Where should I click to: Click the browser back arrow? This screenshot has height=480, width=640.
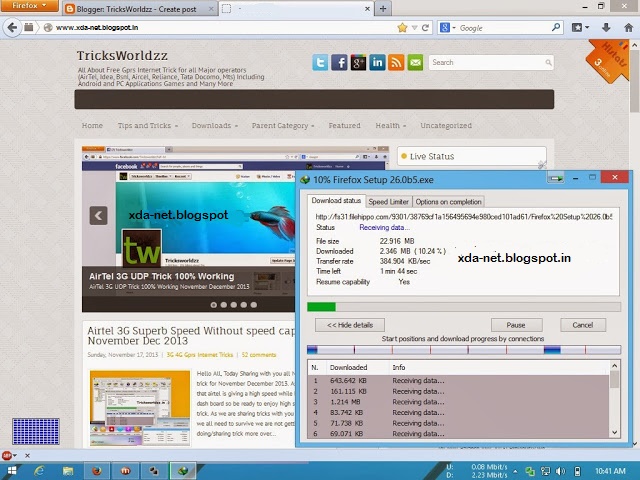tap(12, 27)
